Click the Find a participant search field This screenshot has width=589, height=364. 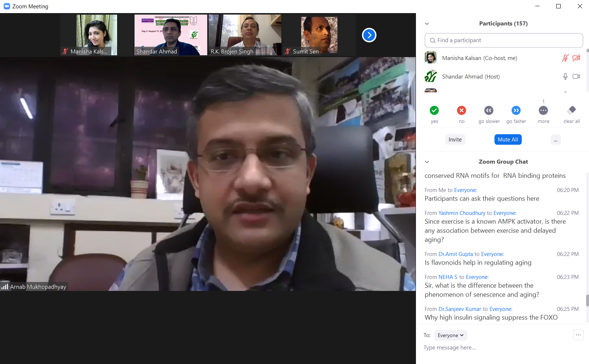tap(504, 40)
